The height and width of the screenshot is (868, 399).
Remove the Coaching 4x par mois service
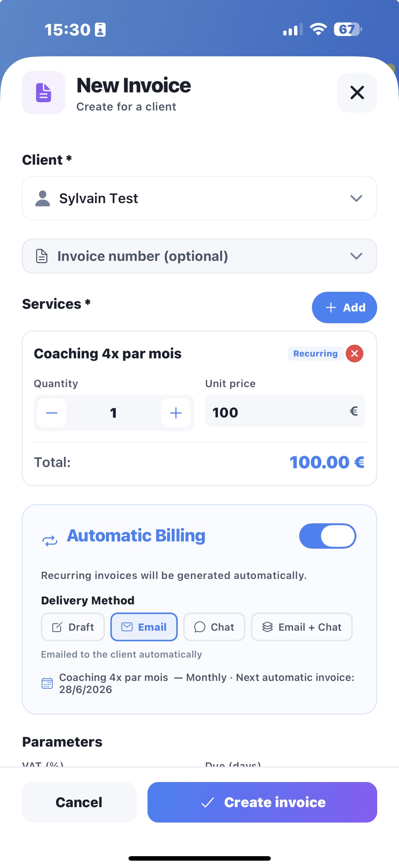[x=354, y=354]
